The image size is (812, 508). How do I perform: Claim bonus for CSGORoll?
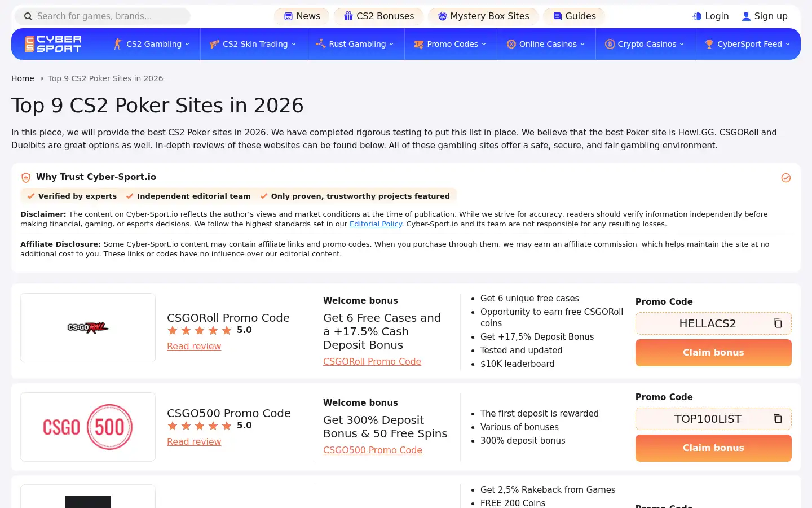click(713, 352)
